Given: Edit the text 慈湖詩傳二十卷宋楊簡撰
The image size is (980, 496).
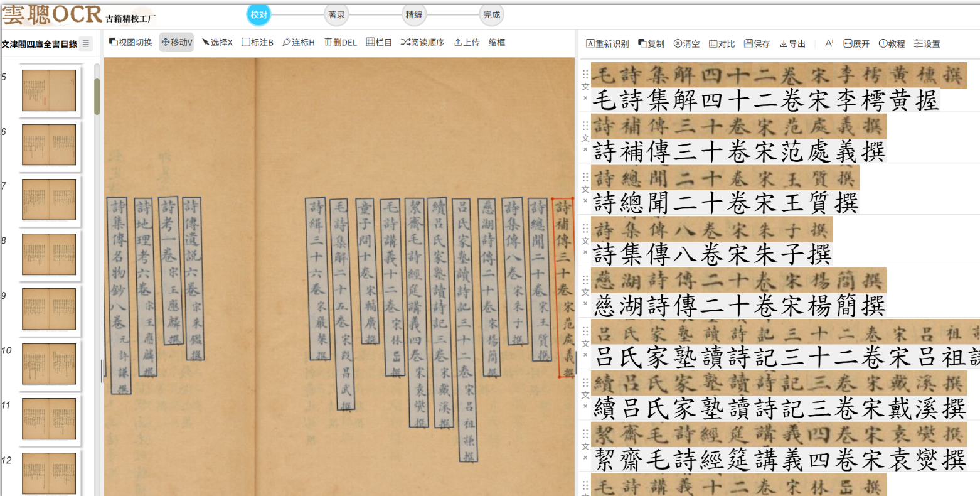Looking at the screenshot, I should pos(739,306).
